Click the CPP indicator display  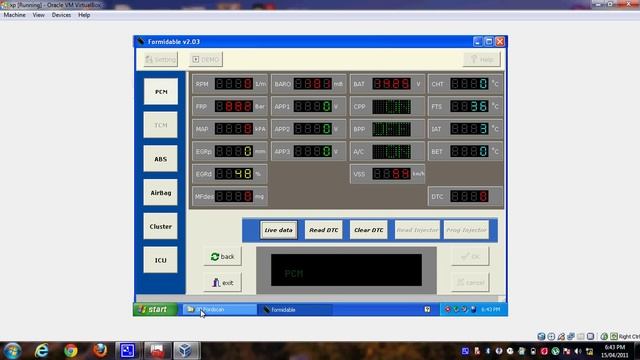[x=391, y=107]
